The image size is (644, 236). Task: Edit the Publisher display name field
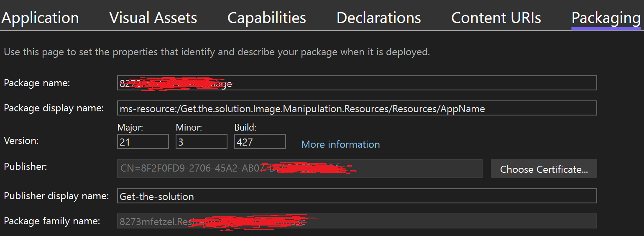pos(357,196)
